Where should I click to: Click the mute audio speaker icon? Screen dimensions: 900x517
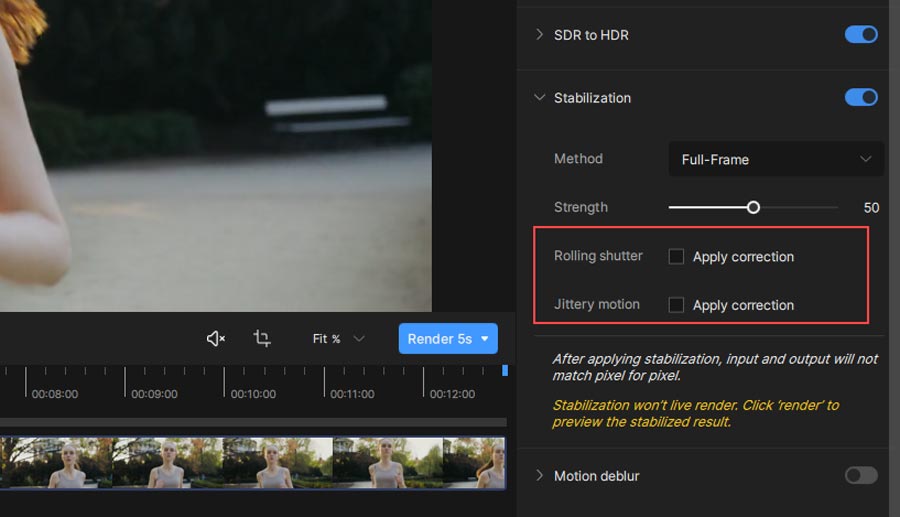pyautogui.click(x=215, y=339)
